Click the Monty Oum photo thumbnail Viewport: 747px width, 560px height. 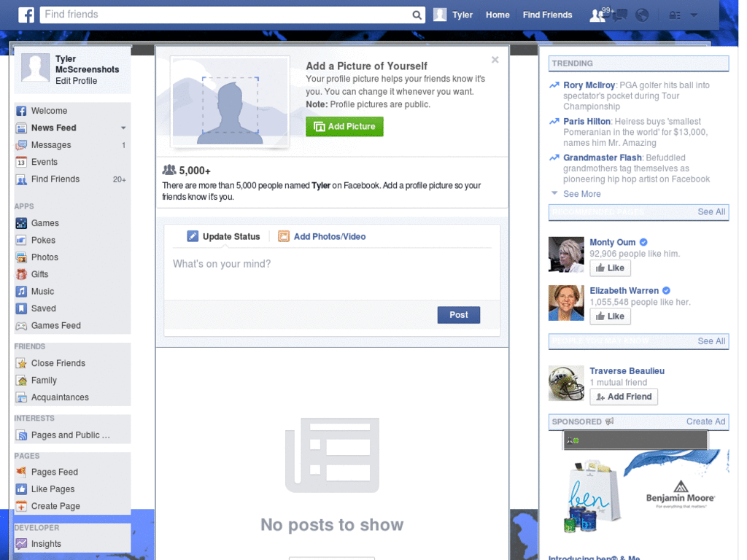(x=566, y=254)
